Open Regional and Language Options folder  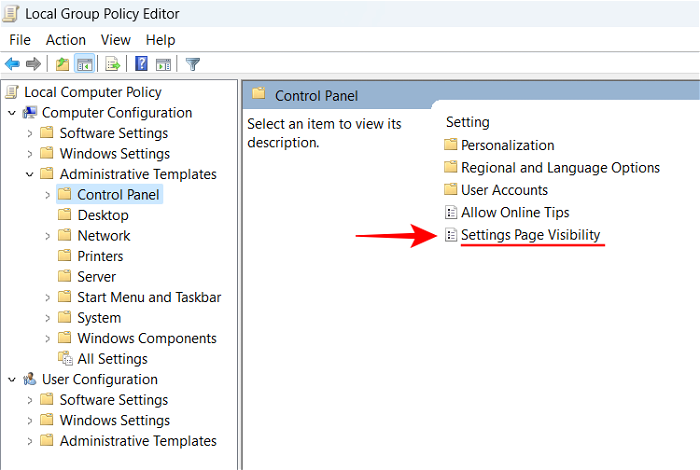click(560, 168)
